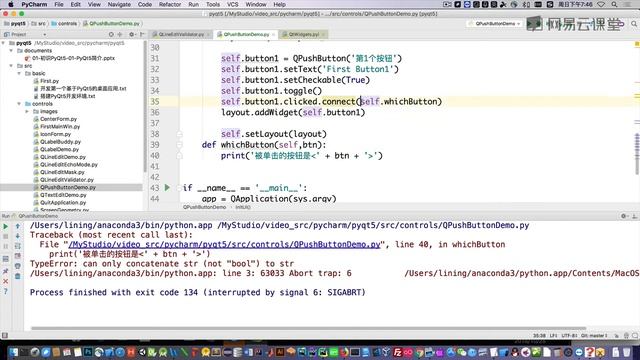Image resolution: width=640 pixels, height=360 pixels.
Task: Click the Run console horizontal scrollbar
Action: (308, 328)
